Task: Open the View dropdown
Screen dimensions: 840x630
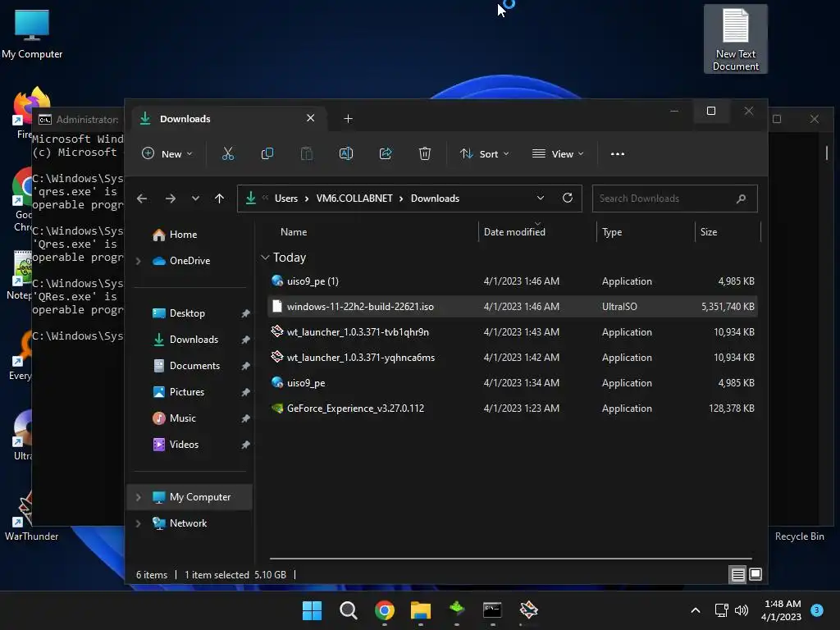Action: (558, 153)
